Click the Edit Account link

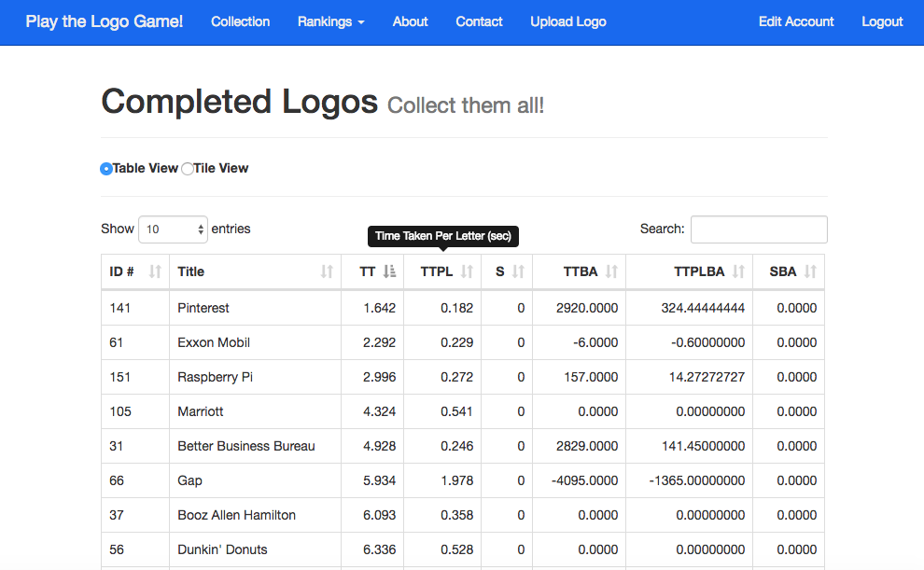point(796,21)
